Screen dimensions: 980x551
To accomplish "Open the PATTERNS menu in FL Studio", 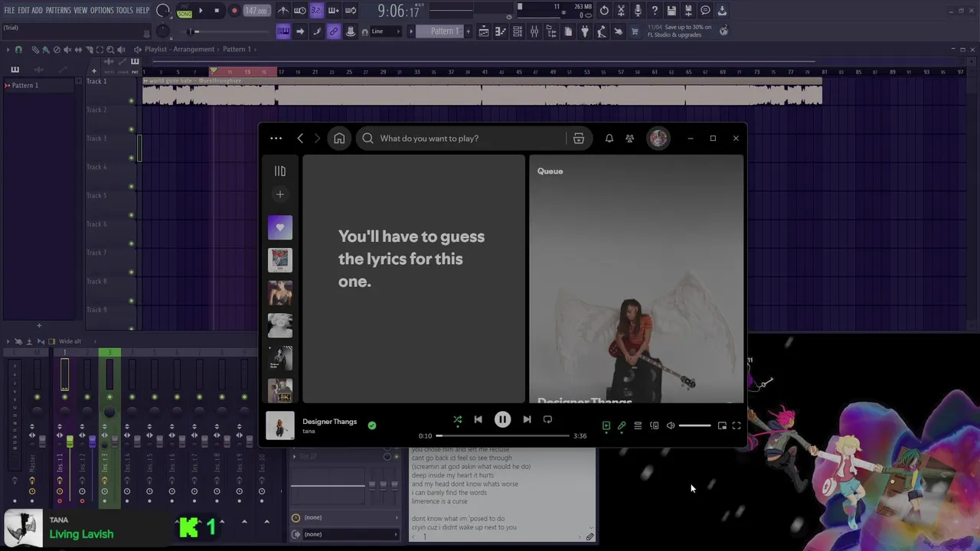I will (58, 11).
